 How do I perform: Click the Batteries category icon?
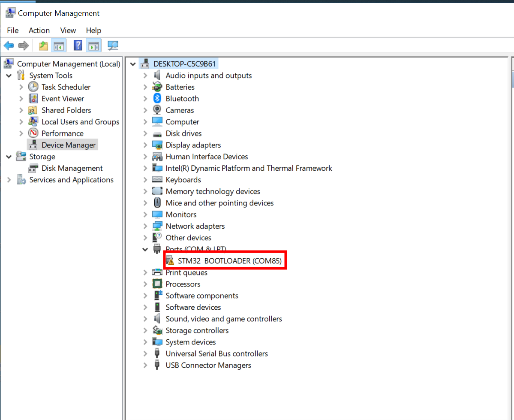(x=157, y=87)
